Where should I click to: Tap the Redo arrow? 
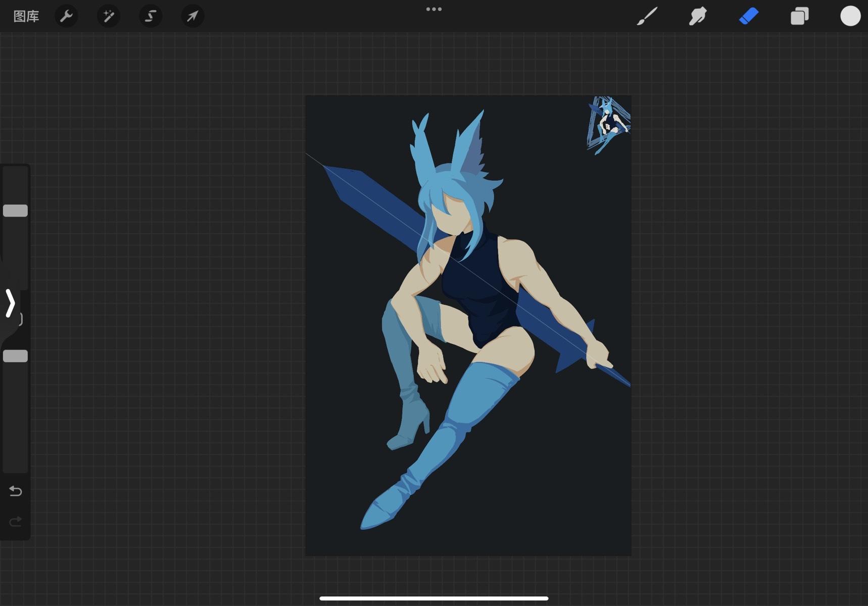point(15,521)
